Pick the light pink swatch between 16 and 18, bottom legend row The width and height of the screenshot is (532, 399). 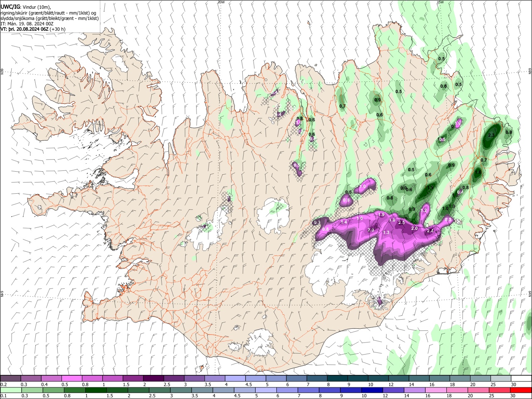pyautogui.click(x=435, y=390)
